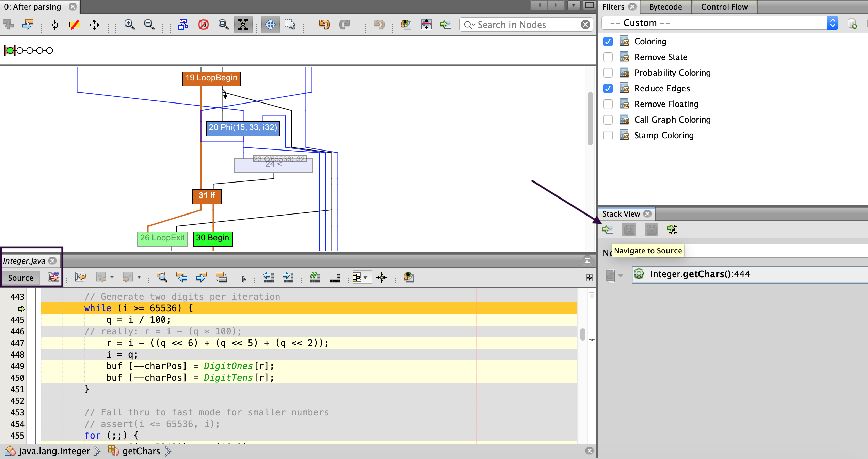The width and height of the screenshot is (868, 459).
Task: Click the cluster layout icon in graph toolbar
Action: 183,25
